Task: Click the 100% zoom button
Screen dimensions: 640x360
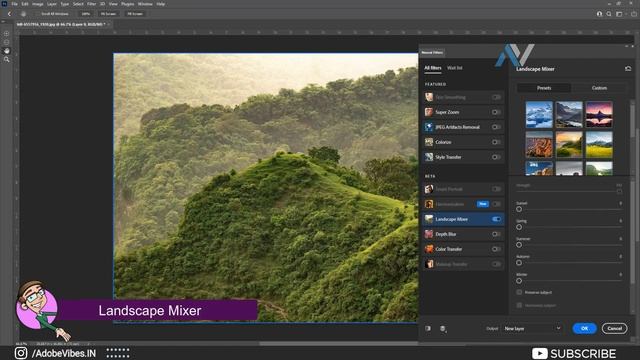Action: coord(85,14)
